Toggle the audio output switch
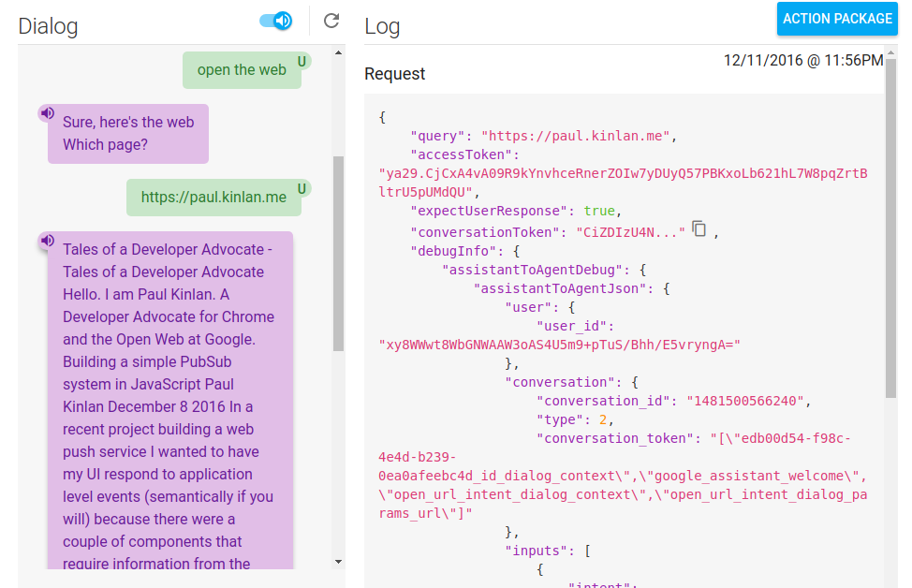 point(275,21)
